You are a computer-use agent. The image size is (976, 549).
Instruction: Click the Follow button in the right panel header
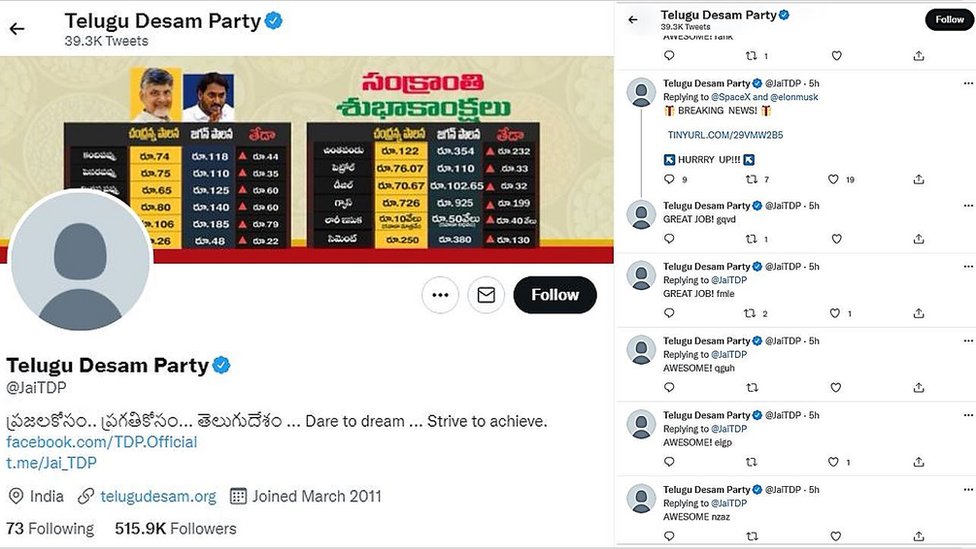coord(949,20)
